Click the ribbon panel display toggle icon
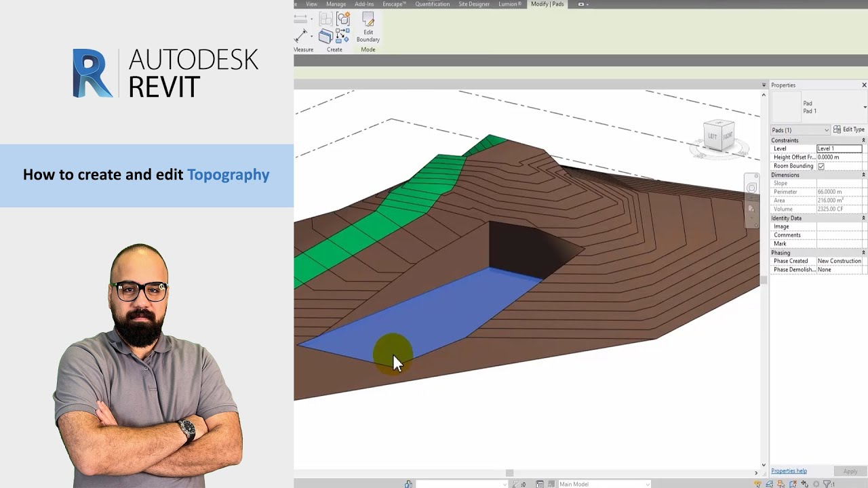 coord(581,4)
